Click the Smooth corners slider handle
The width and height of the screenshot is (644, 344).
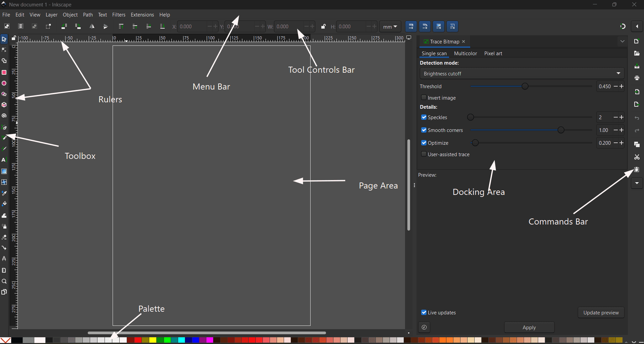[x=561, y=130]
